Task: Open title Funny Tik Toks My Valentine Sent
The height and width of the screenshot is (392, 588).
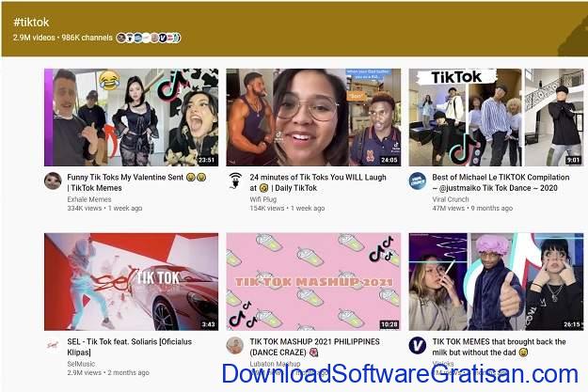Action: tap(136, 182)
